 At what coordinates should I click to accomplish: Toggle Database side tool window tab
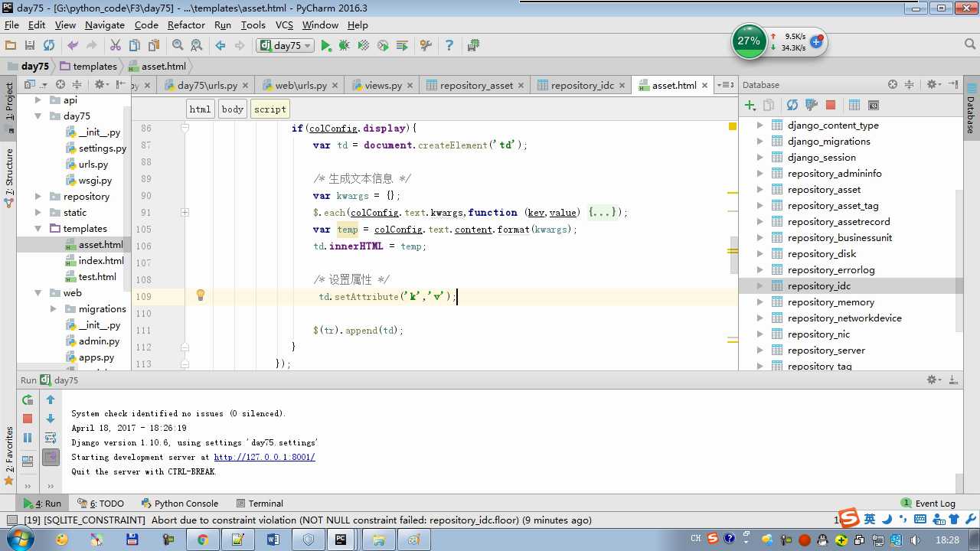coord(971,109)
